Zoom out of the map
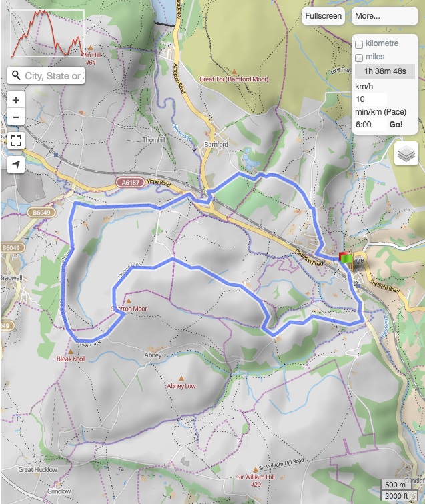The height and width of the screenshot is (504, 425). 16,117
